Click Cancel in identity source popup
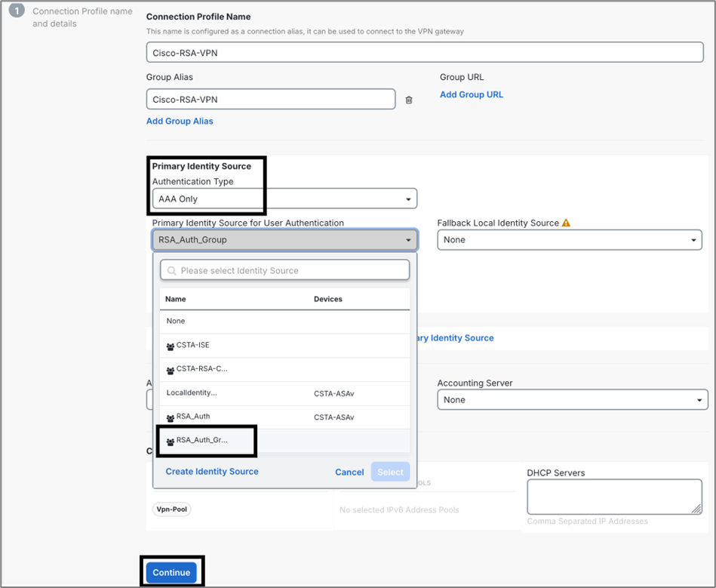Image resolution: width=716 pixels, height=588 pixels. [x=349, y=472]
